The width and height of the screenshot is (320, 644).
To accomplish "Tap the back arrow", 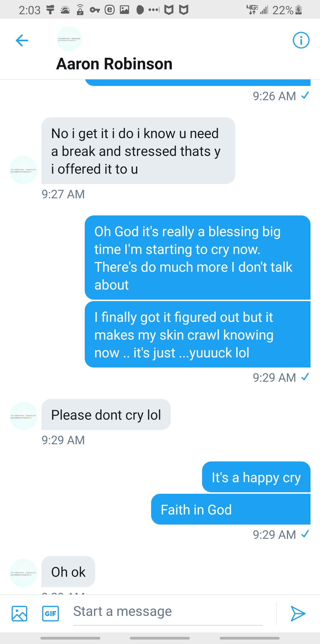I will click(22, 41).
